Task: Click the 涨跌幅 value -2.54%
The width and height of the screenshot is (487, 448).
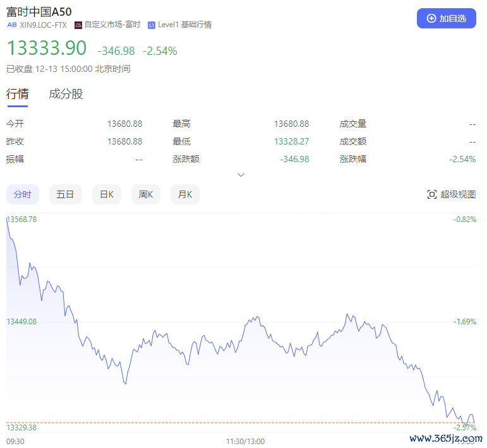Action: click(x=462, y=159)
